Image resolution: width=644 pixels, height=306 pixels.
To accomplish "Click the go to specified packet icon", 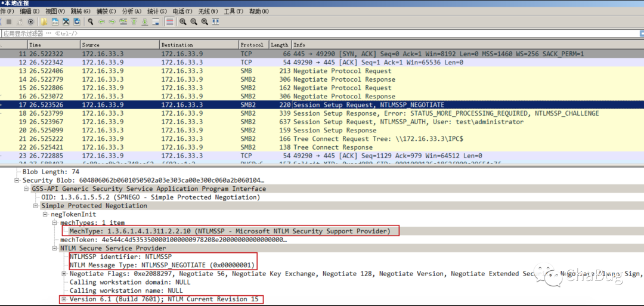I will [123, 21].
